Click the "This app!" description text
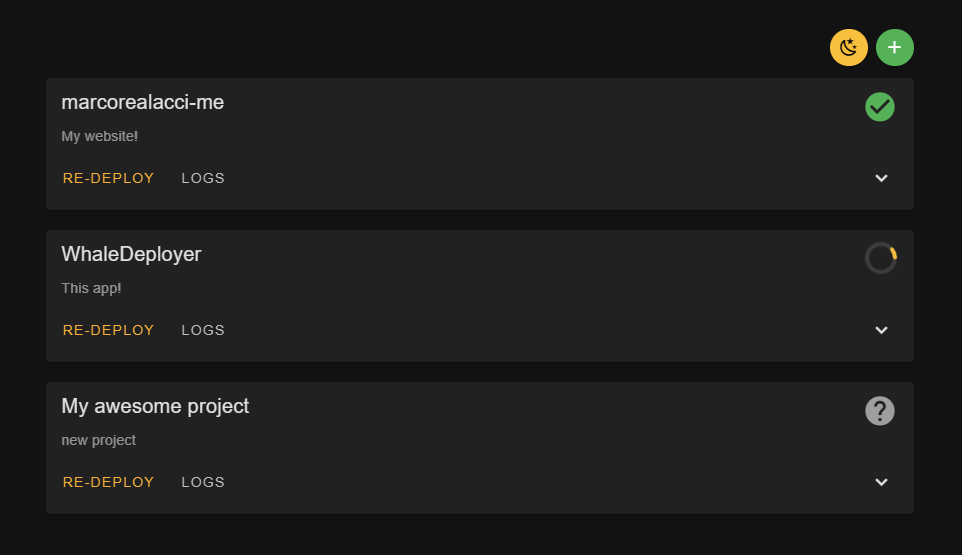The height and width of the screenshot is (555, 962). click(91, 288)
